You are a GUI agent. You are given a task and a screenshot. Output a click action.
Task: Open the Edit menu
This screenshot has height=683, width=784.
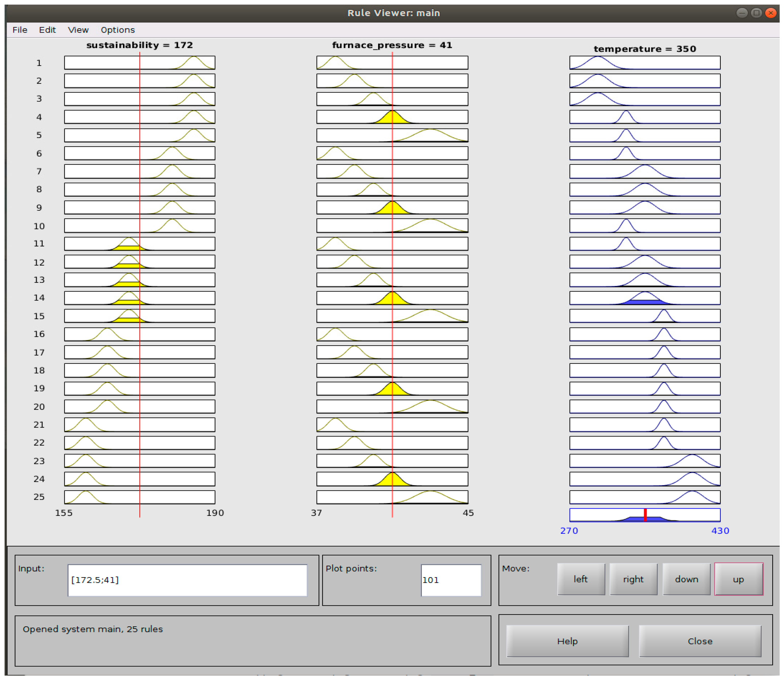tap(47, 30)
